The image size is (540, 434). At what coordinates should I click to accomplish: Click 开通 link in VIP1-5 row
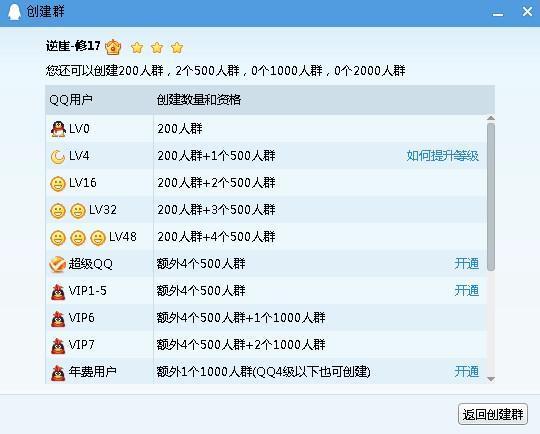467,290
